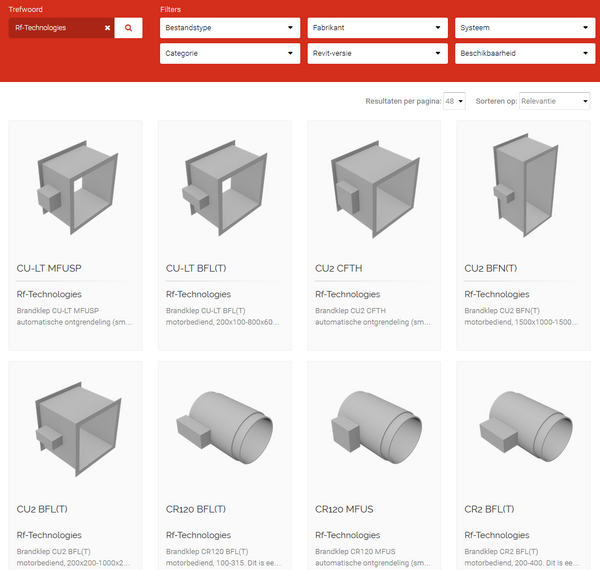Click the CU2 BFL(T) product title
The width and height of the screenshot is (600, 570).
pyautogui.click(x=42, y=509)
